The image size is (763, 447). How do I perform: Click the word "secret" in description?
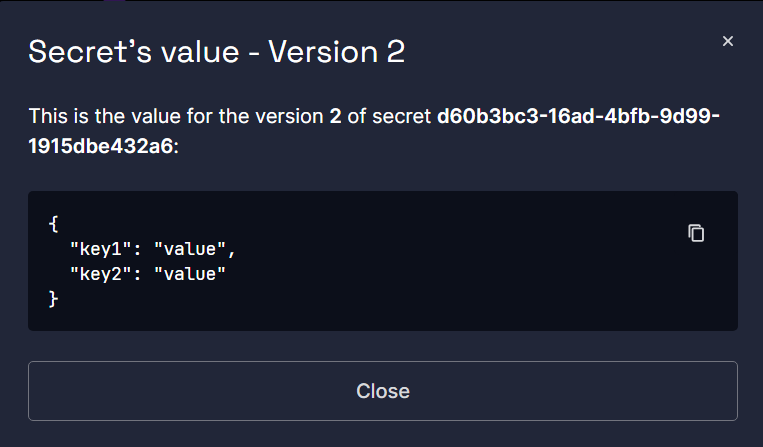coord(401,116)
